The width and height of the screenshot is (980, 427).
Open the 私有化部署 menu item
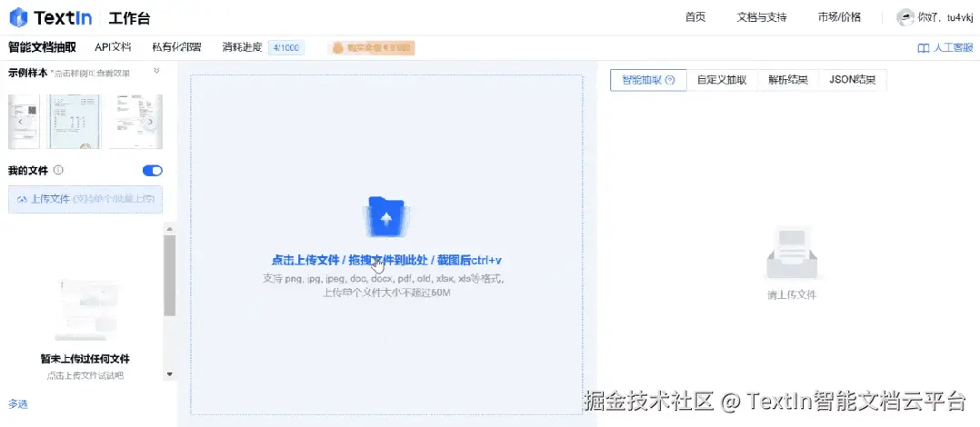tap(177, 47)
